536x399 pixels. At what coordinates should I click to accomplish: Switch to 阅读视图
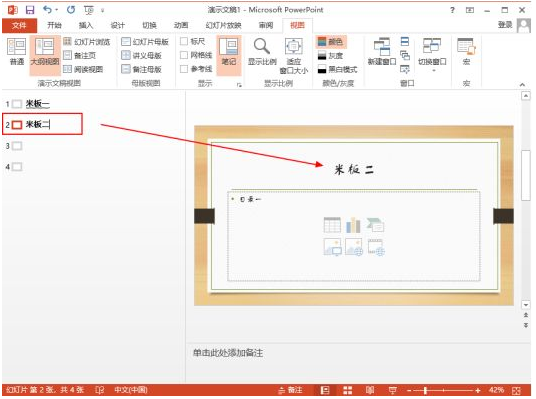(x=83, y=69)
